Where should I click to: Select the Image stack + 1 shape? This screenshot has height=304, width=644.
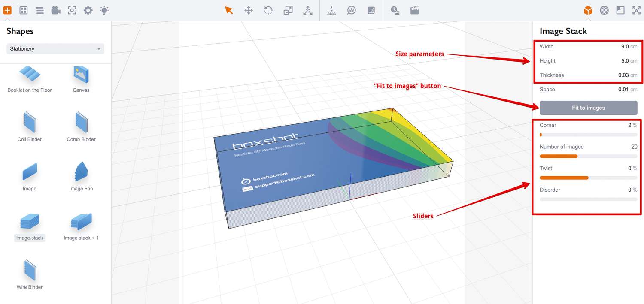pos(81,226)
